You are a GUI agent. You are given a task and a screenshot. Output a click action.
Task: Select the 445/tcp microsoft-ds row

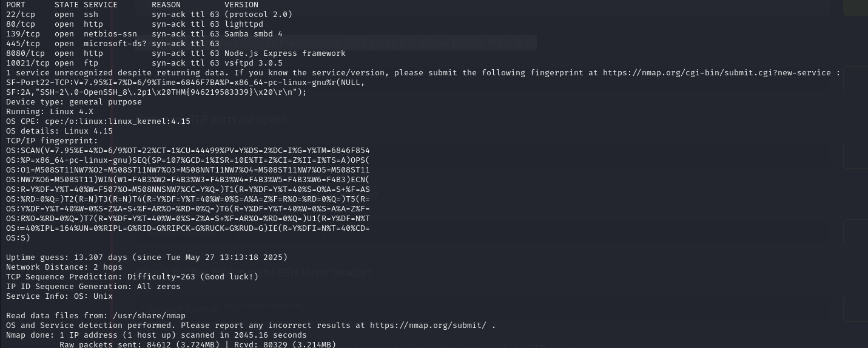tap(113, 44)
